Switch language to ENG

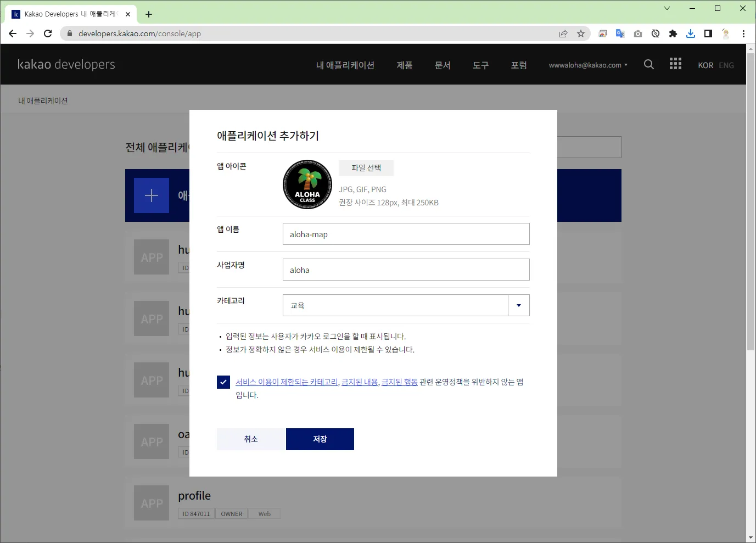726,65
